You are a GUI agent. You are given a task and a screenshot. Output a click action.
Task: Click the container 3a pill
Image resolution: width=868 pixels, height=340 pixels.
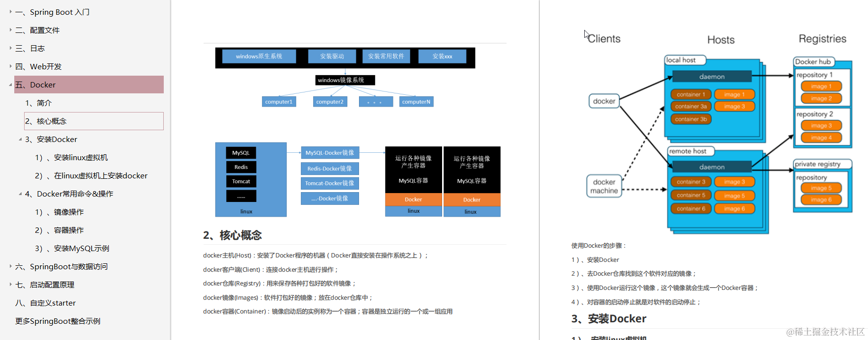(690, 107)
